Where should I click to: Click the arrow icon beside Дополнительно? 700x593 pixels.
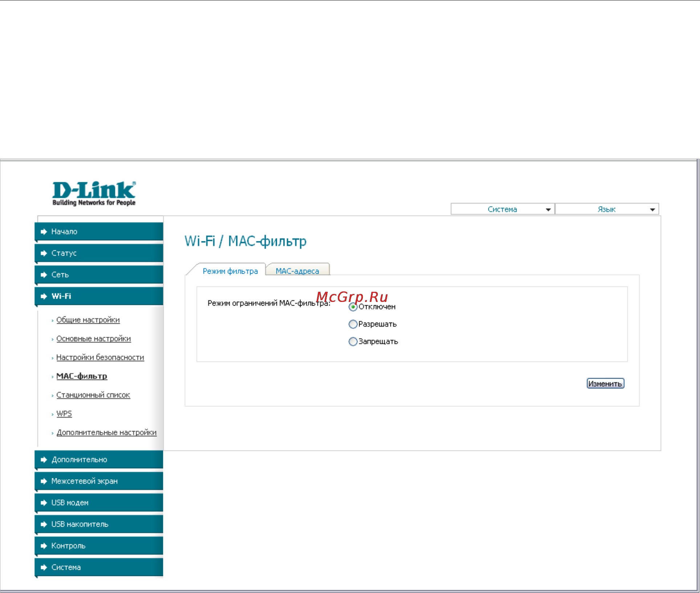[44, 459]
